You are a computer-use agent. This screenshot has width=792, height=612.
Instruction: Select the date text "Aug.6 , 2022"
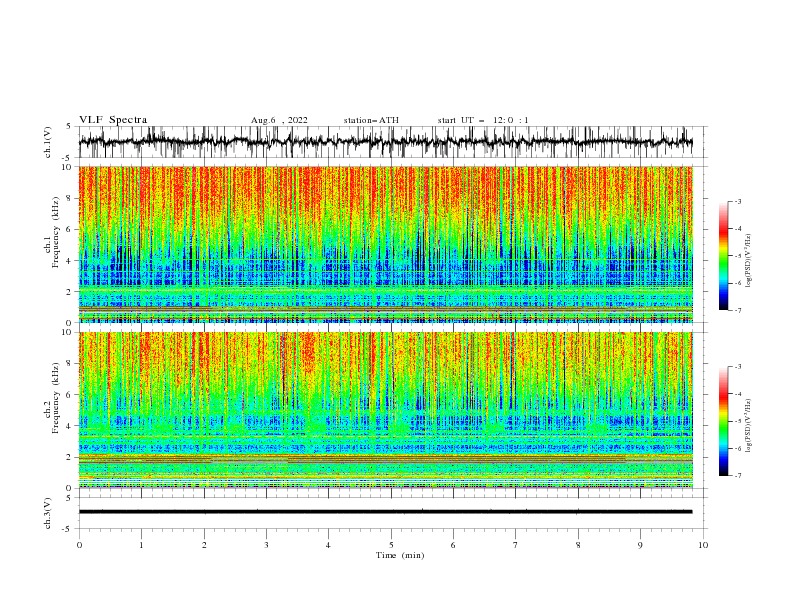(279, 120)
